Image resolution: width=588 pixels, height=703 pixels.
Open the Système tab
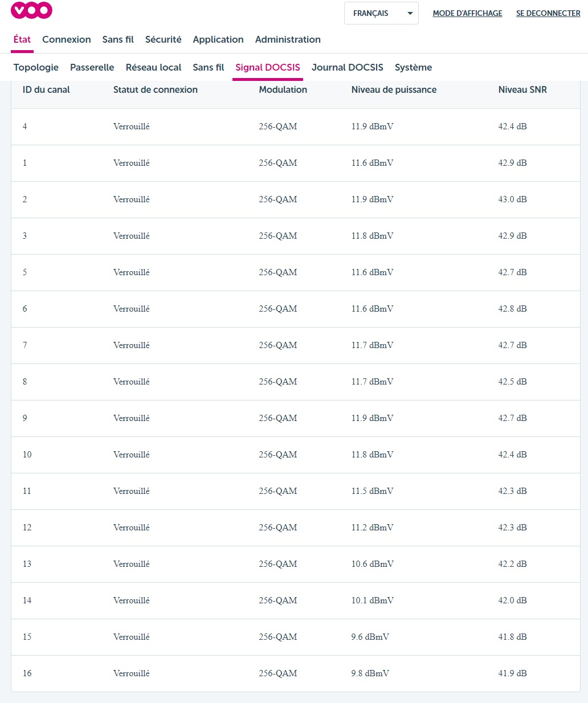point(413,67)
